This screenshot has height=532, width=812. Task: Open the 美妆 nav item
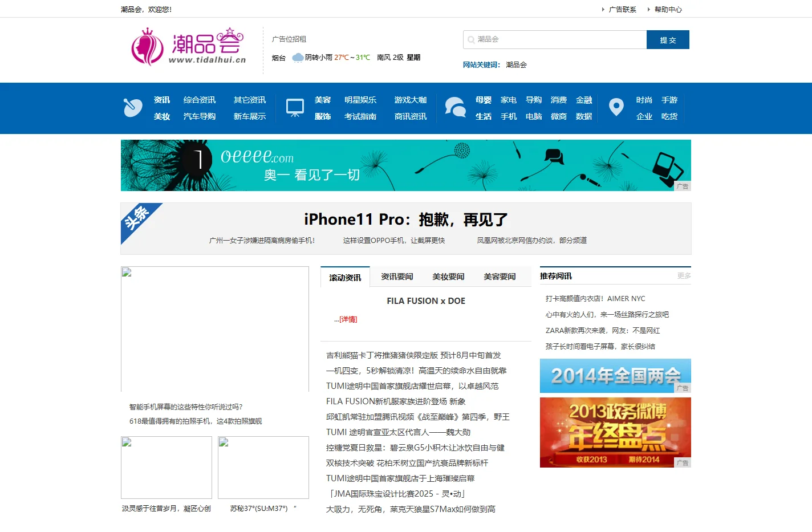point(162,116)
